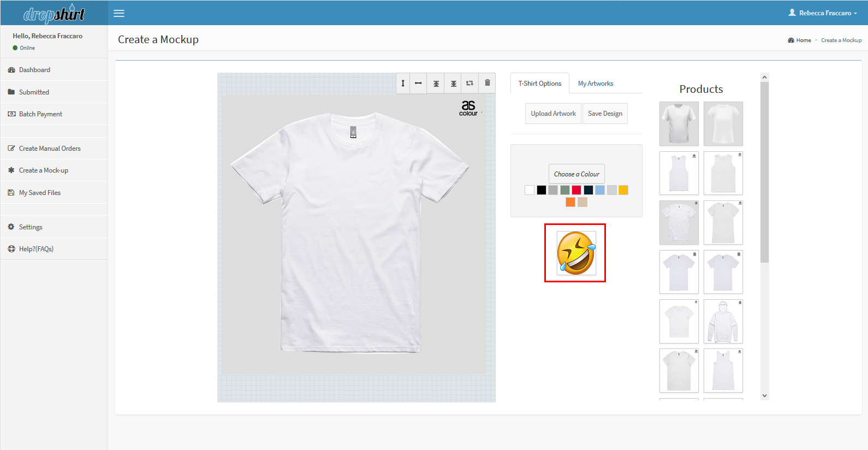
Task: Pick the light grey colour swatch
Action: tap(612, 190)
